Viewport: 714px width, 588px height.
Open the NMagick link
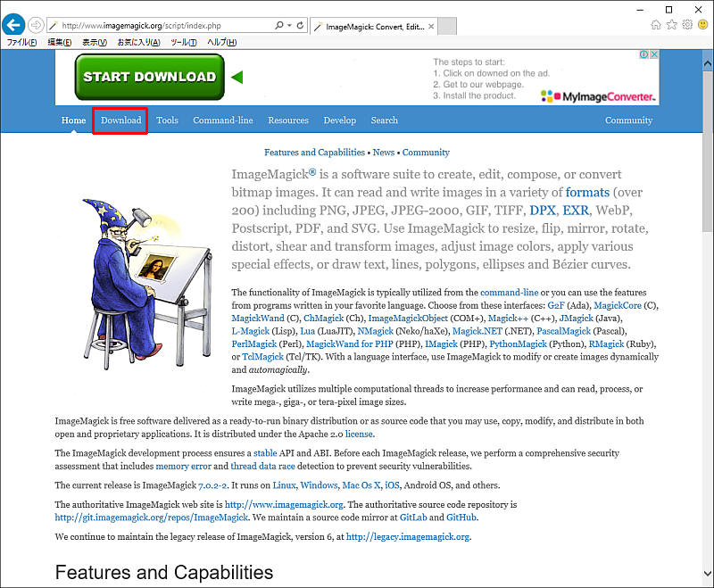tap(375, 331)
